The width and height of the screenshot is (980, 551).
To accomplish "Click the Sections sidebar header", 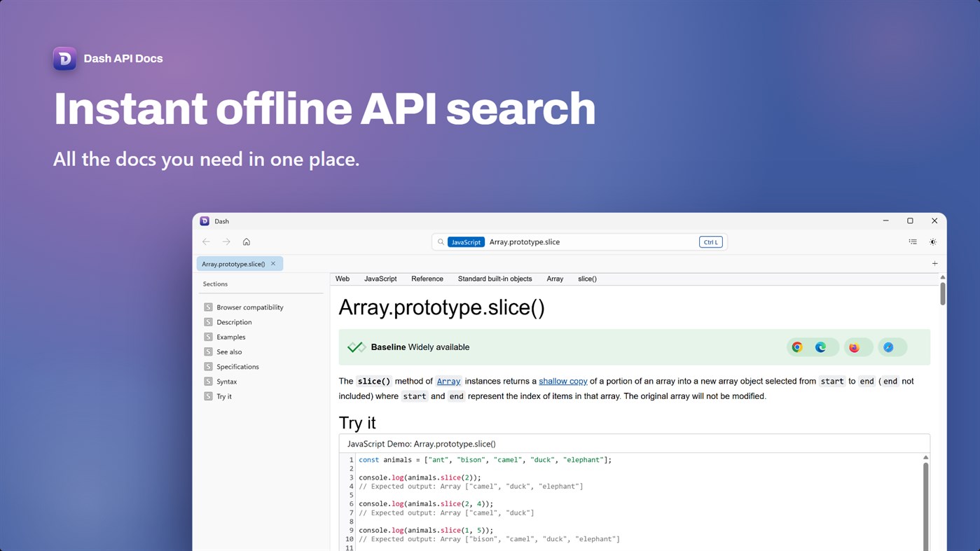I will (215, 284).
